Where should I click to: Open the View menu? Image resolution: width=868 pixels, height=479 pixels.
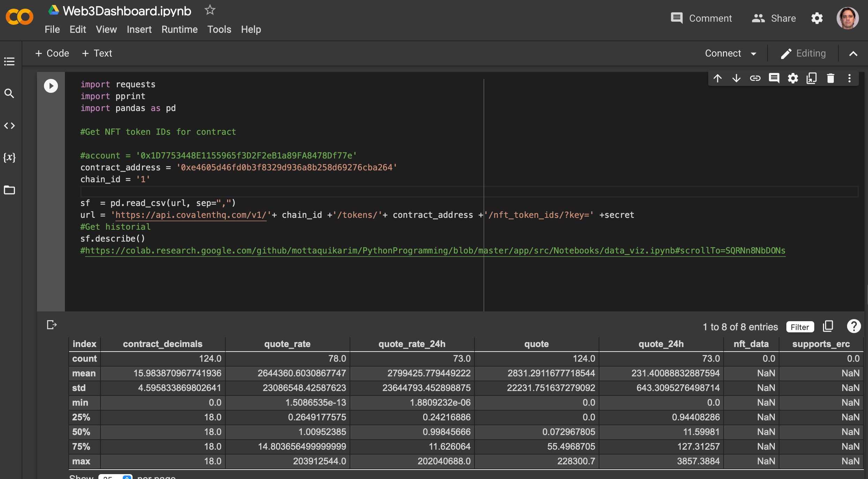click(106, 29)
